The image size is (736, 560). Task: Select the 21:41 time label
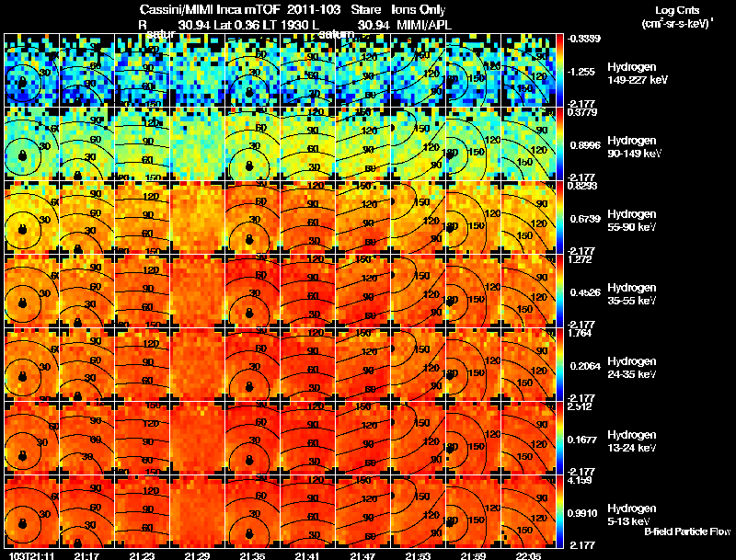click(x=307, y=555)
